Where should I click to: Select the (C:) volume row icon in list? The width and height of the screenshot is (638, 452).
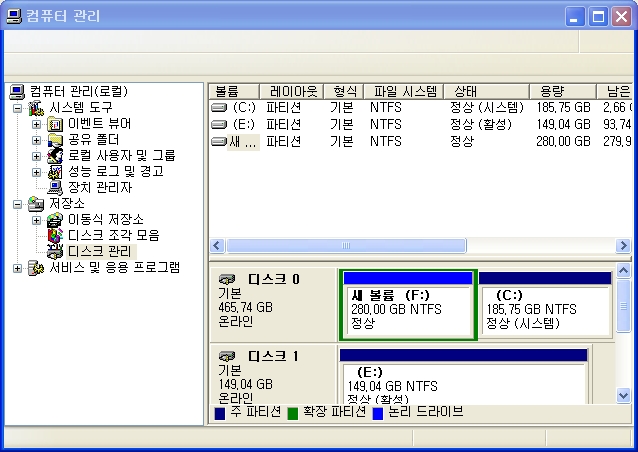point(220,107)
